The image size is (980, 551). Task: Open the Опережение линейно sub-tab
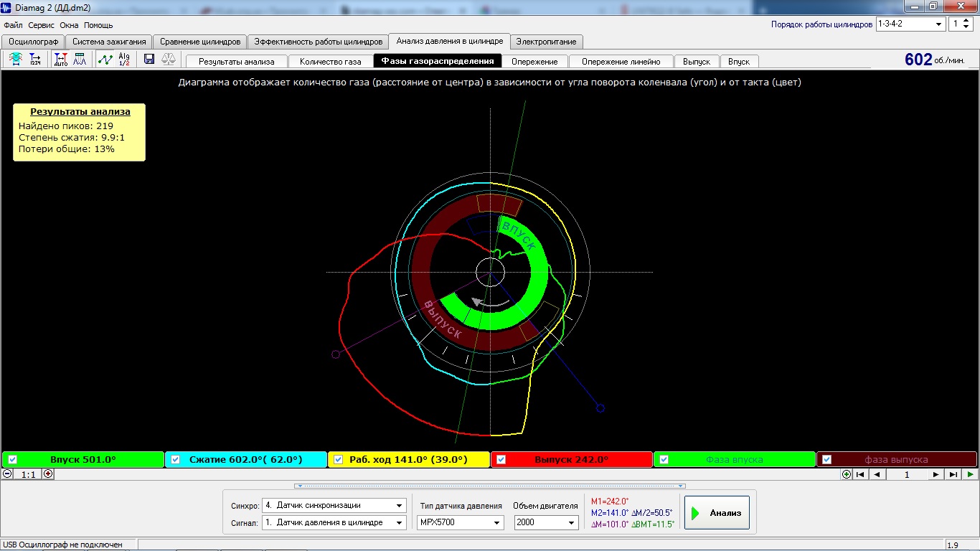[621, 62]
